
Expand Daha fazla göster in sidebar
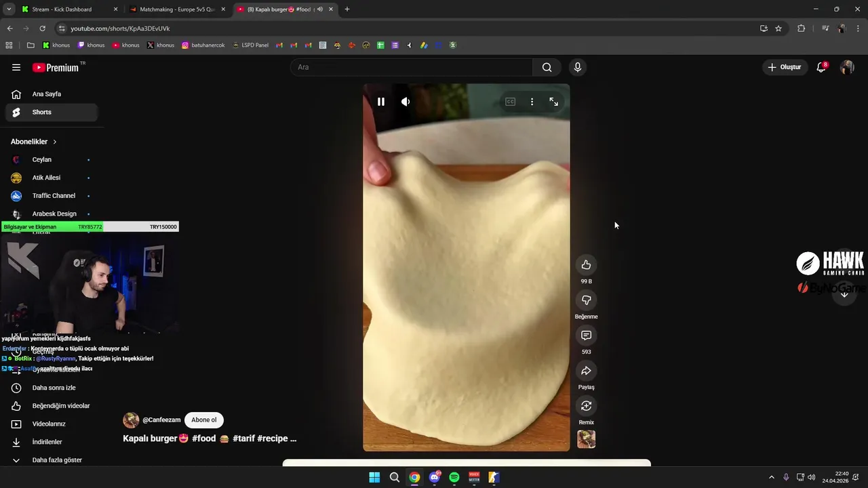coord(52,460)
